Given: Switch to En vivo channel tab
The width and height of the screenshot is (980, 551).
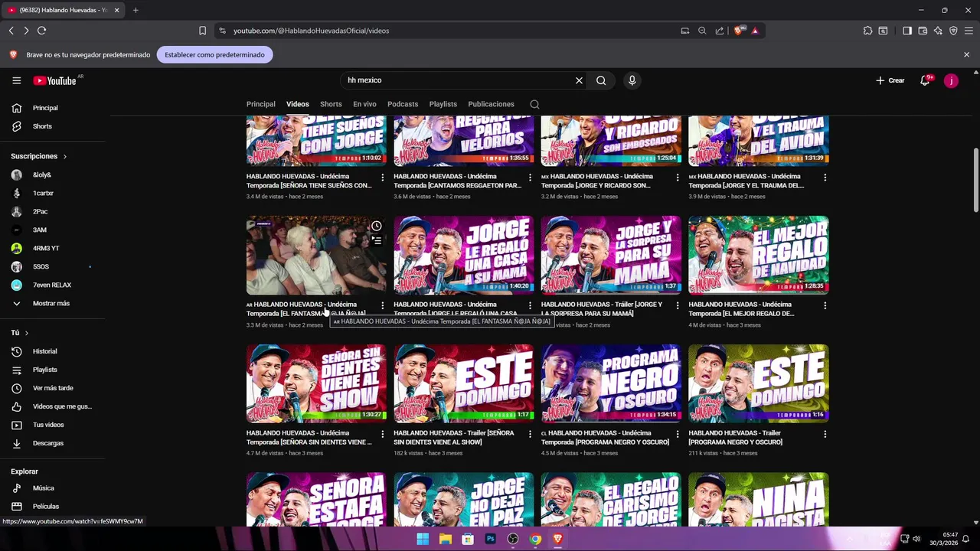Looking at the screenshot, I should 364,104.
